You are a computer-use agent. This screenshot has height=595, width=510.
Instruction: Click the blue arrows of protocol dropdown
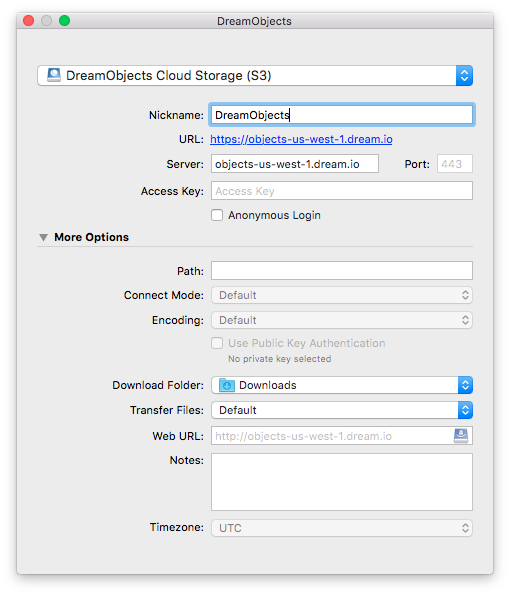pyautogui.click(x=464, y=76)
